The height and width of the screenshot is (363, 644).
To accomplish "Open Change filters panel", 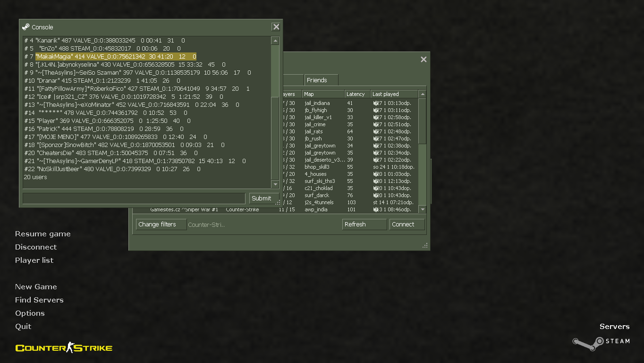I will pos(161,225).
